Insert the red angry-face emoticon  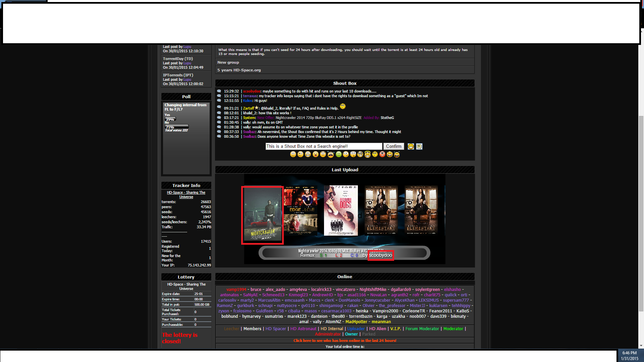click(x=382, y=154)
